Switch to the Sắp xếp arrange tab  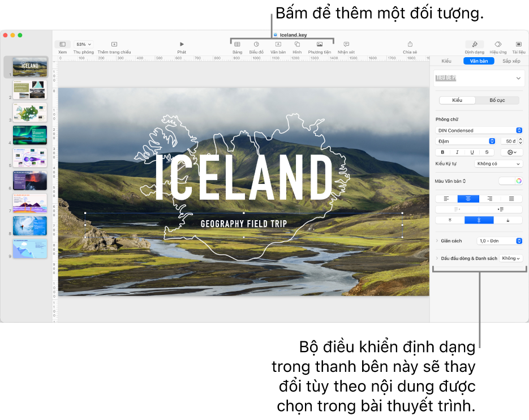pyautogui.click(x=511, y=61)
